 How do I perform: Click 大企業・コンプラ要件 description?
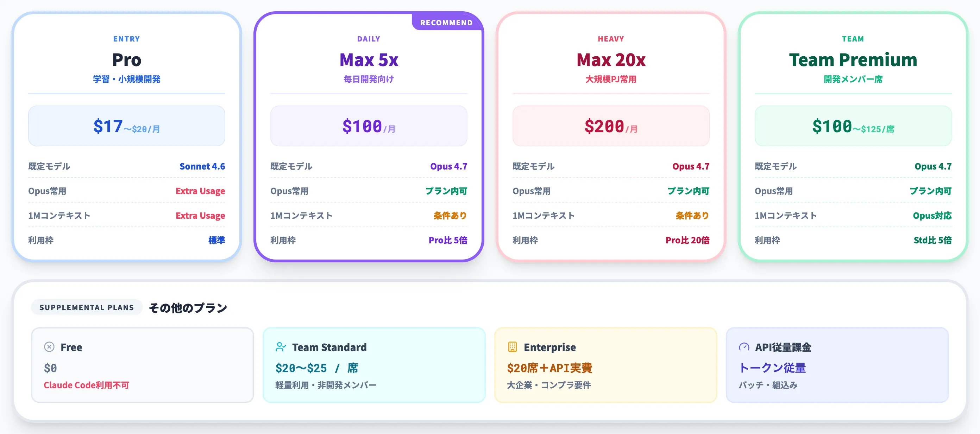(548, 385)
